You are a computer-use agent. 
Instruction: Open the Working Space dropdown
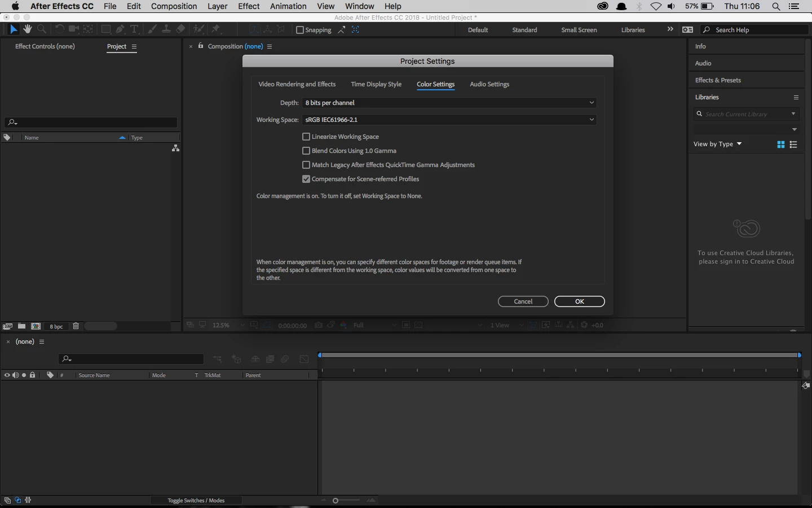point(449,120)
